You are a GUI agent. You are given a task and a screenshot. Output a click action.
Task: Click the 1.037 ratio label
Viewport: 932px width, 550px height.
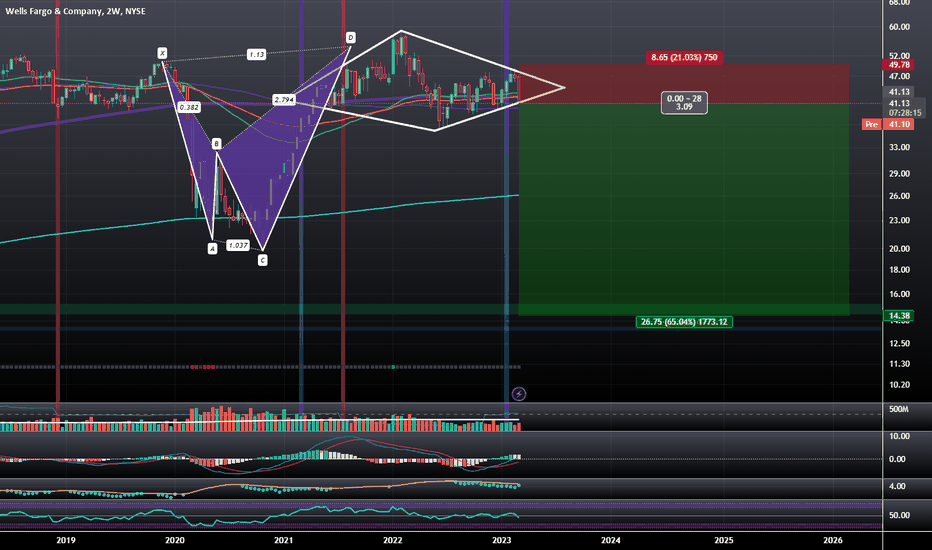238,245
